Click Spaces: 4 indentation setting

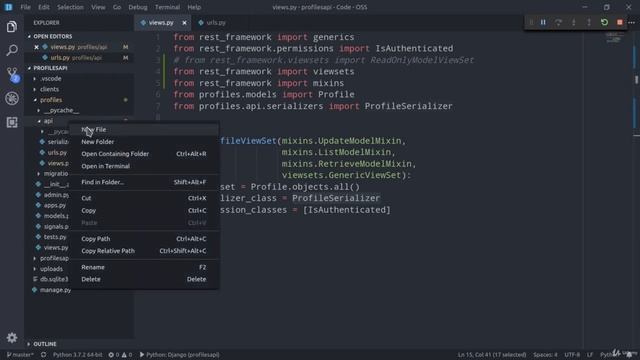click(545, 355)
